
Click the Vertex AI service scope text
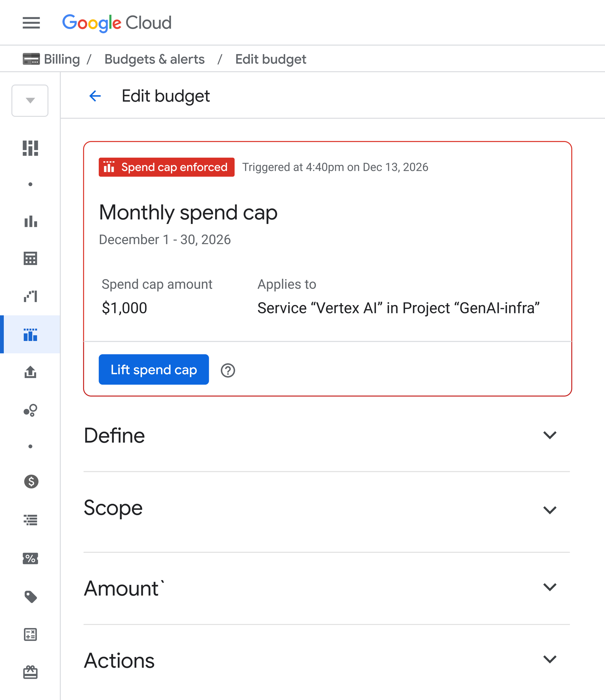click(398, 308)
